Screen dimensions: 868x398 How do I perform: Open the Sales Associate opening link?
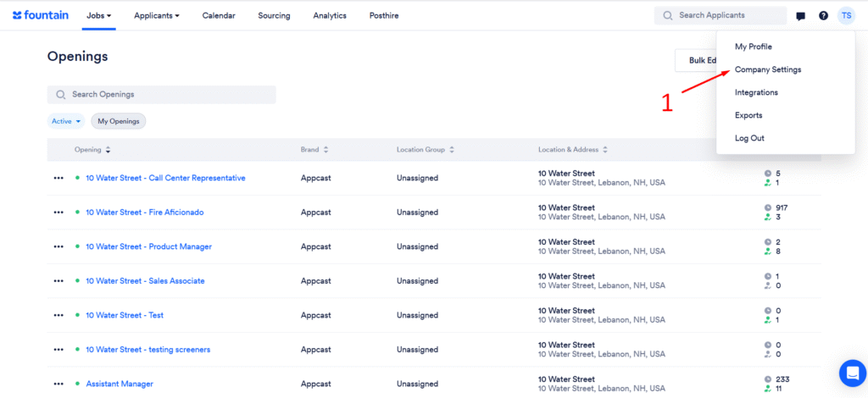tap(145, 281)
